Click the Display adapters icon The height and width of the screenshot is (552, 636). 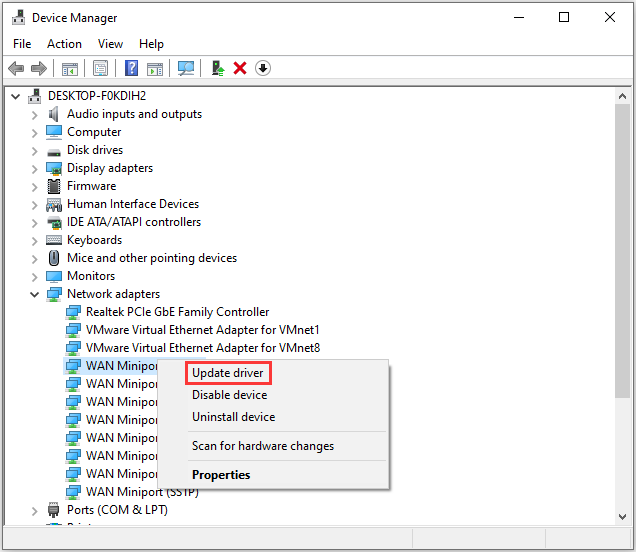pyautogui.click(x=54, y=168)
